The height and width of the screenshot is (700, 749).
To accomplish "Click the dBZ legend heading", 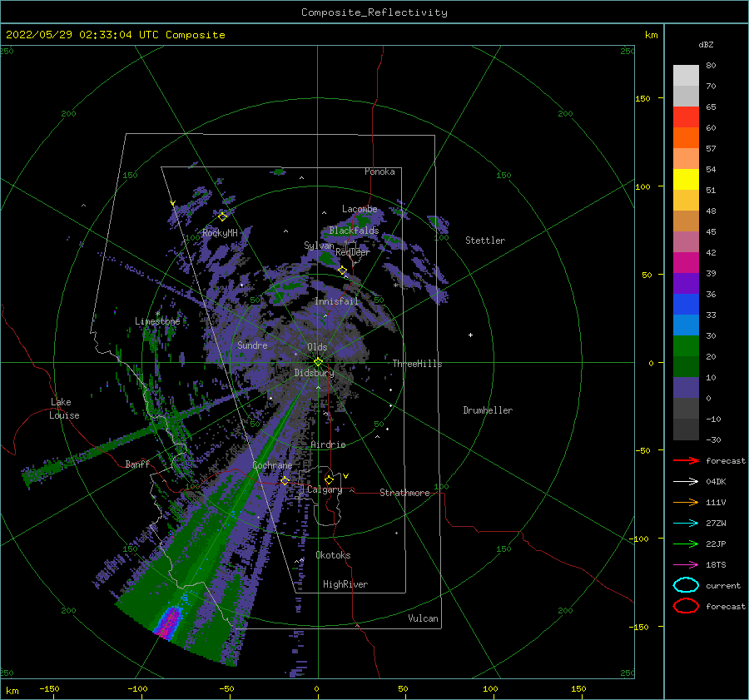I will (706, 44).
